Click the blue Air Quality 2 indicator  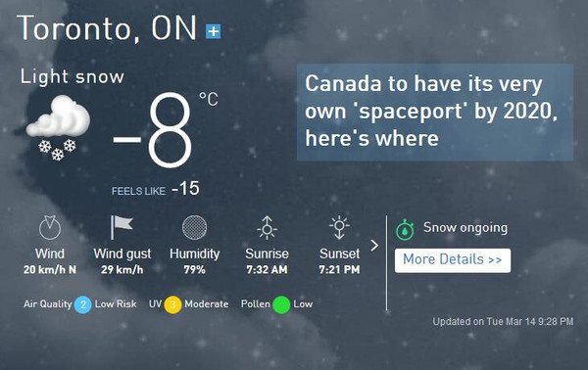[x=83, y=304]
